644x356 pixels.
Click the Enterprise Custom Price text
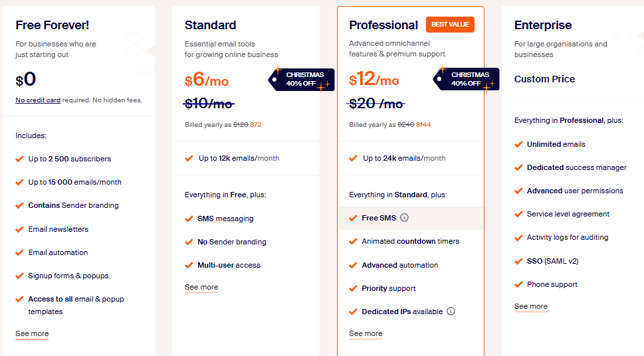(544, 79)
